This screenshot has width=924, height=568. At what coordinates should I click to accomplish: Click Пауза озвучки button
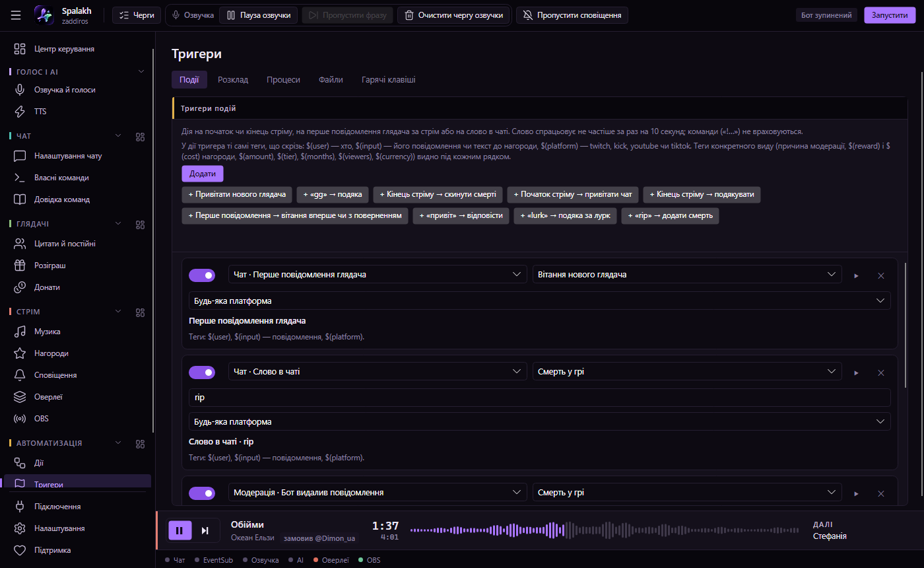tap(259, 15)
